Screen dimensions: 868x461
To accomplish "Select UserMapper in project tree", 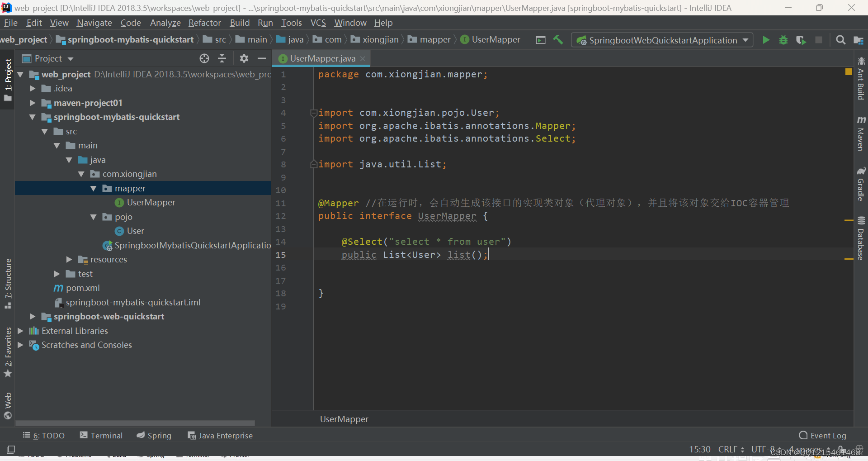I will (x=151, y=203).
